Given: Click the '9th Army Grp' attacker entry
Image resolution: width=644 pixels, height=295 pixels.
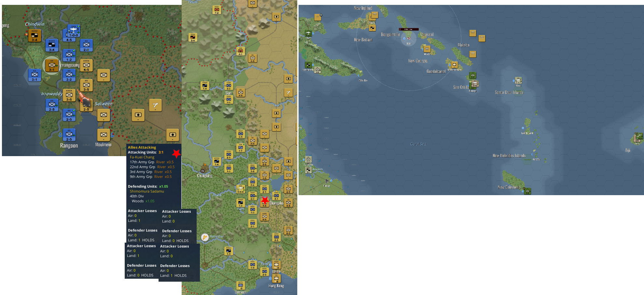Looking at the screenshot, I should point(141,177).
